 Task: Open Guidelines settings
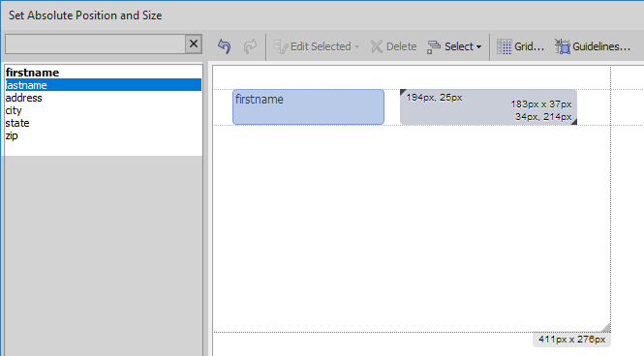593,46
